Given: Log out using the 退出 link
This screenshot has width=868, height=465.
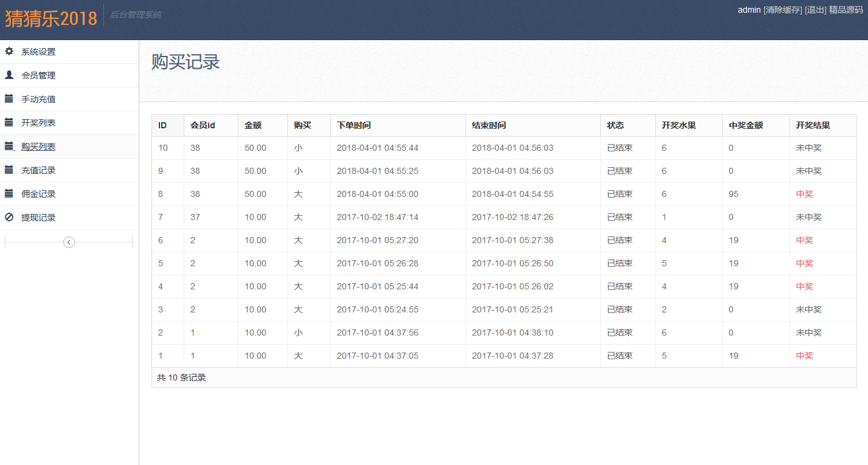Looking at the screenshot, I should coord(815,10).
